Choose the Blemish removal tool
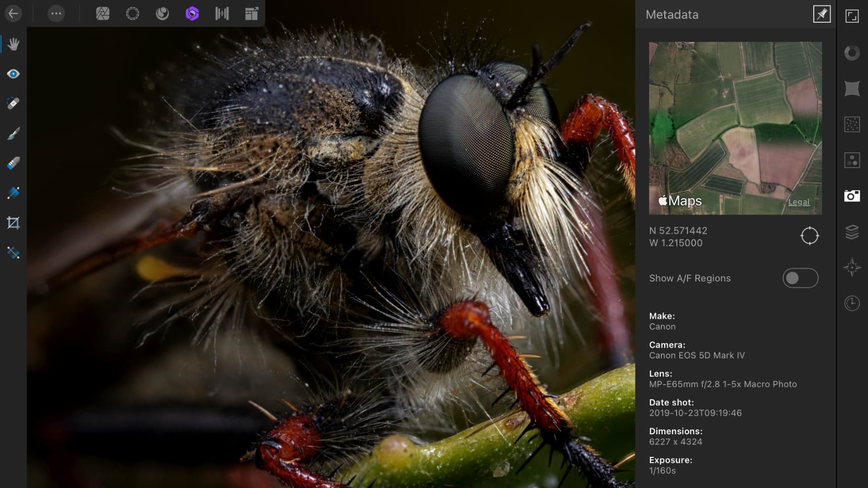 pos(13,104)
